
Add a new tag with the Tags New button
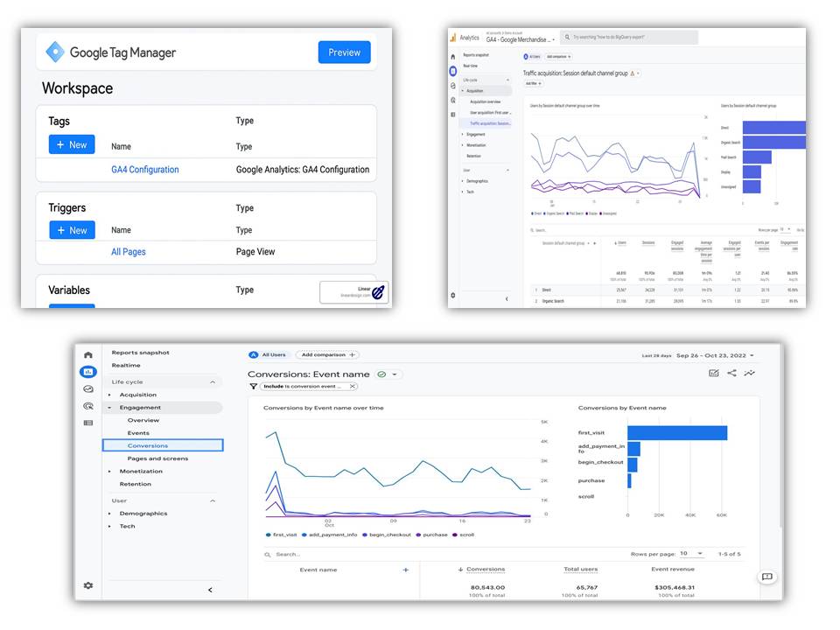pos(72,144)
